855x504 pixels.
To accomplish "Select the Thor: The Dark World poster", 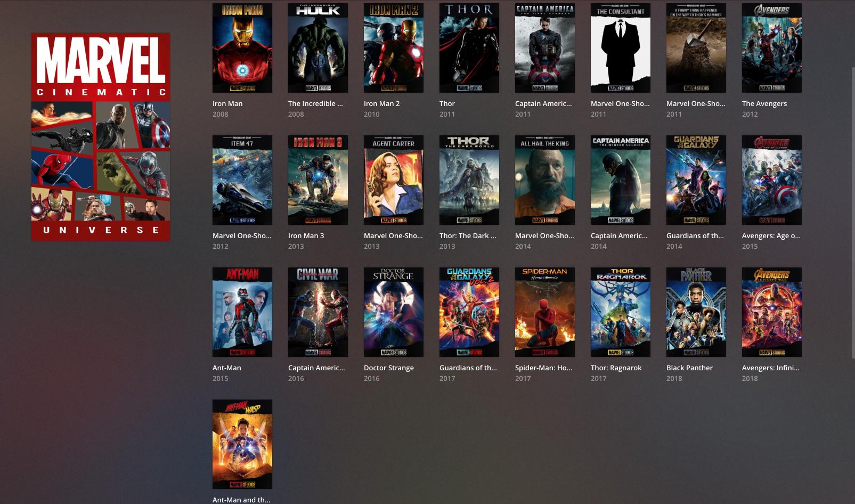I will [x=469, y=180].
